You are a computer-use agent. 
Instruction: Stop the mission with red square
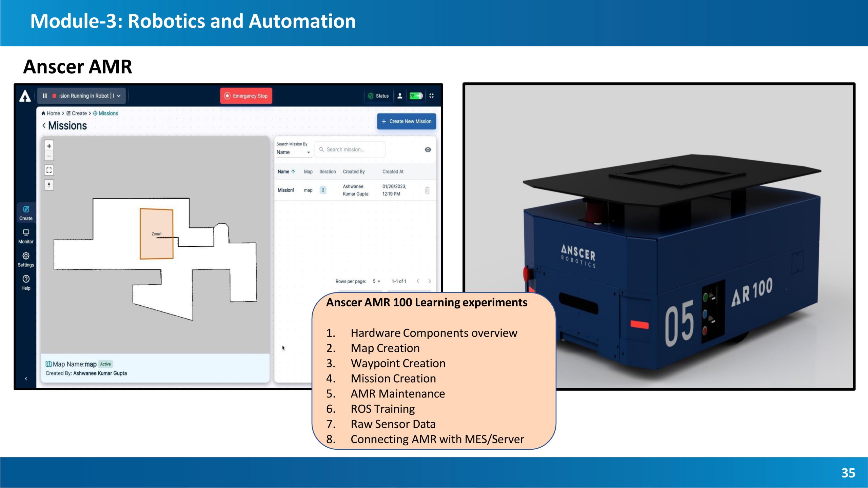54,96
